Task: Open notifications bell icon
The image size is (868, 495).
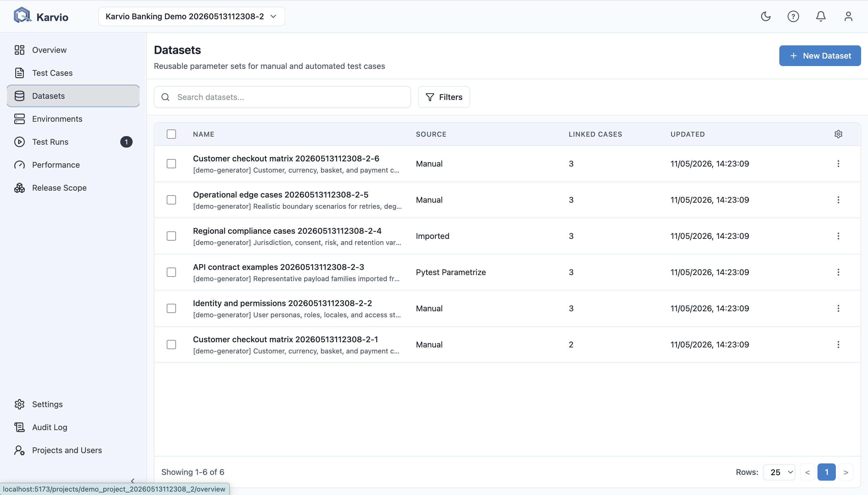Action: 821,16
